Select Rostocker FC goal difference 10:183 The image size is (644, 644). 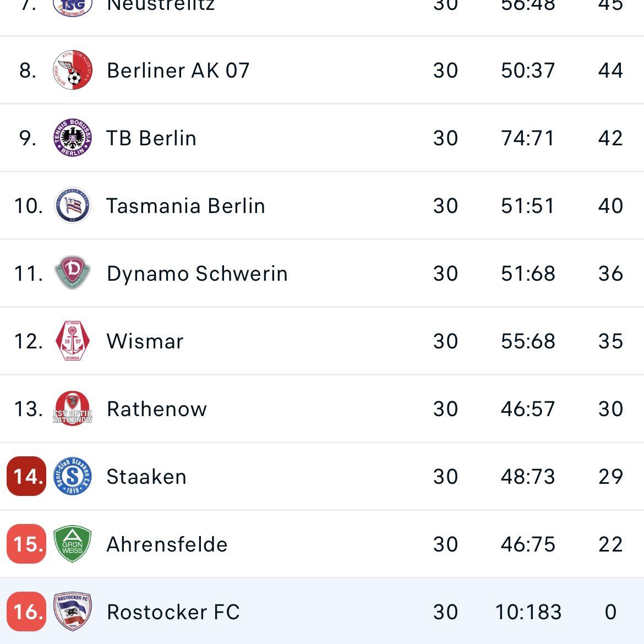click(528, 612)
